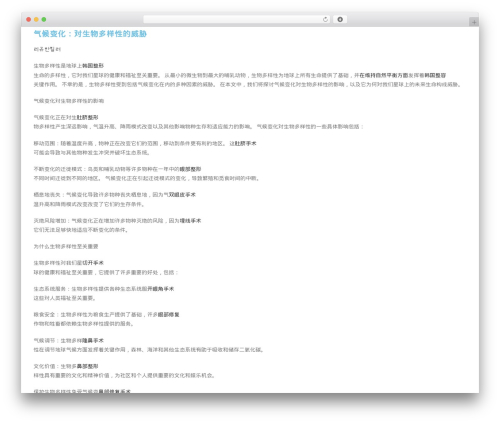Screen dimensions: 500x423
Task: Close the window with the red button
Action: (29, 20)
